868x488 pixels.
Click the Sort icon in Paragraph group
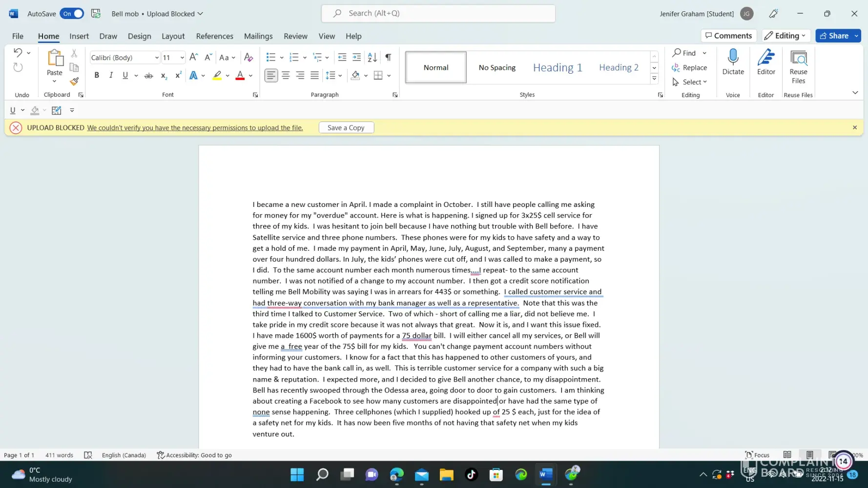coord(372,58)
